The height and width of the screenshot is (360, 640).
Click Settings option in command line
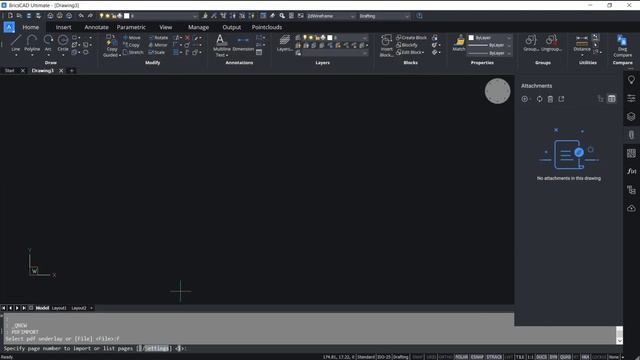point(156,349)
